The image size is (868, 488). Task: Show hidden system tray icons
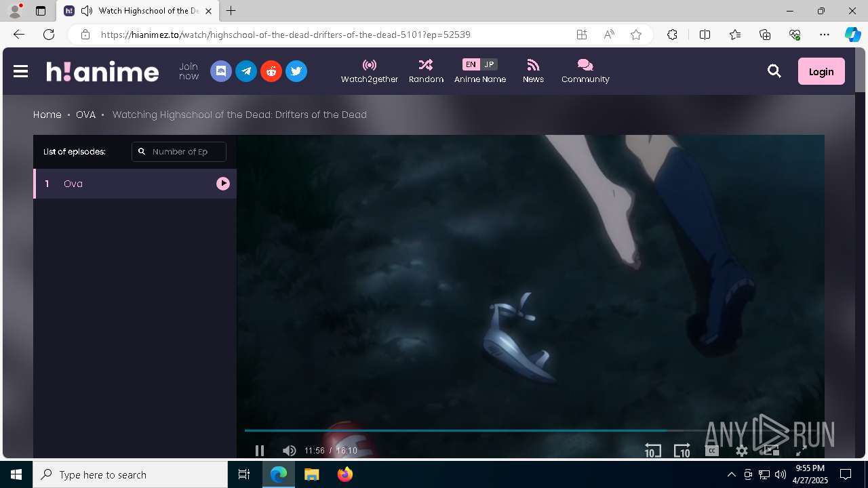(x=731, y=474)
